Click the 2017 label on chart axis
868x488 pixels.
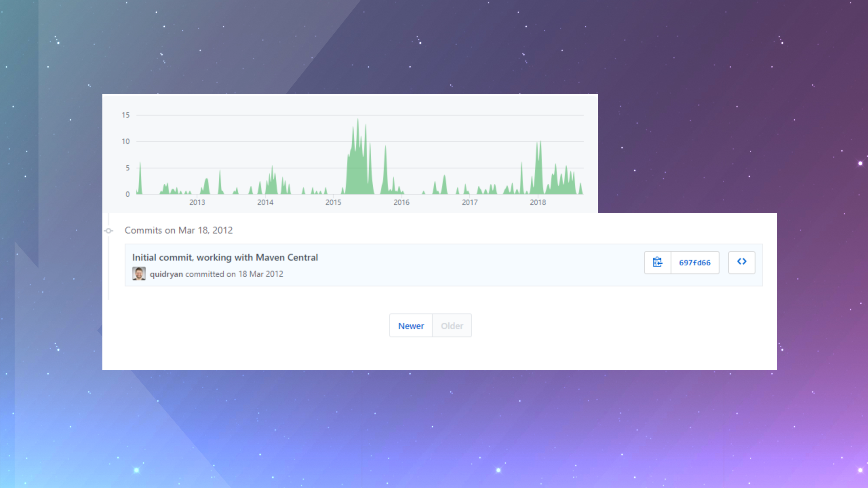coord(470,202)
